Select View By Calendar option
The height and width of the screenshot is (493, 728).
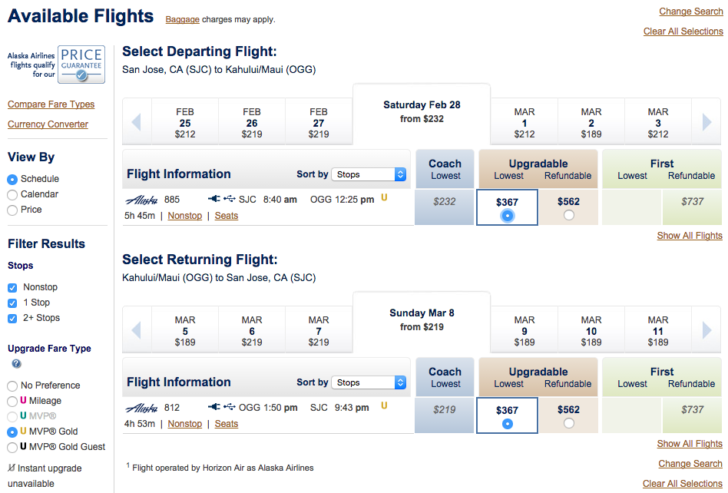[x=13, y=195]
